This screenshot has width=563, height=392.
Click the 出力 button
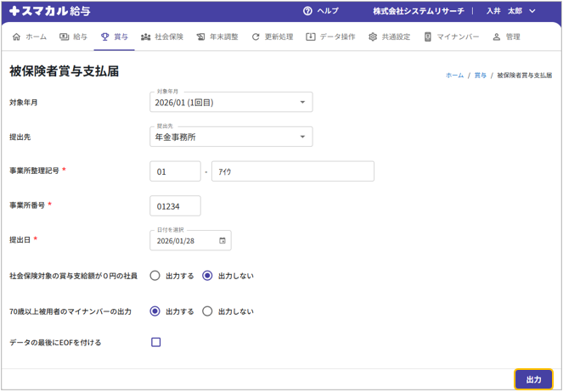[x=533, y=379]
